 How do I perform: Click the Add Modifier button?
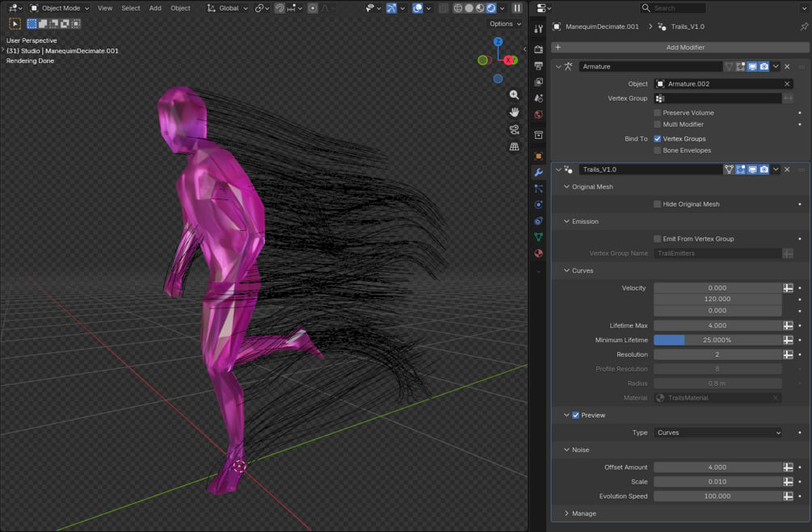pyautogui.click(x=680, y=47)
